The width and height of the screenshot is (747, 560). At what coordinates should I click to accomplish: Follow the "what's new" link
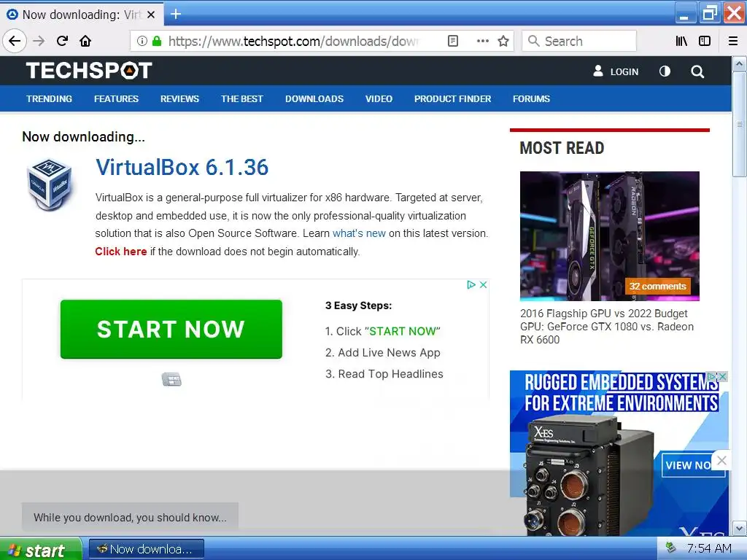(359, 233)
